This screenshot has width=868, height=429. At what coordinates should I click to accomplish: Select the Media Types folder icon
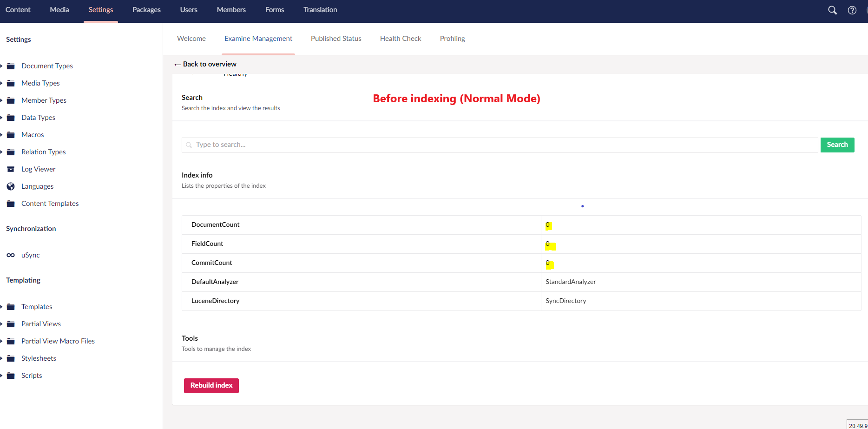11,83
